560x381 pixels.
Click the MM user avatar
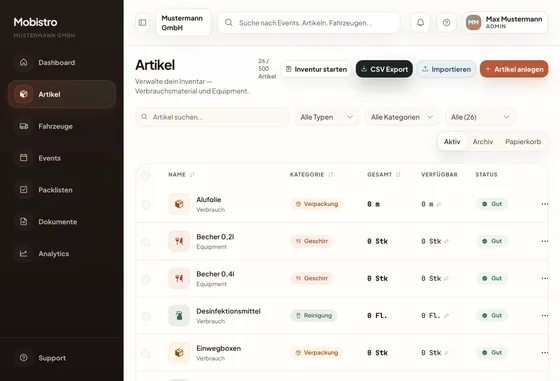[x=473, y=22]
